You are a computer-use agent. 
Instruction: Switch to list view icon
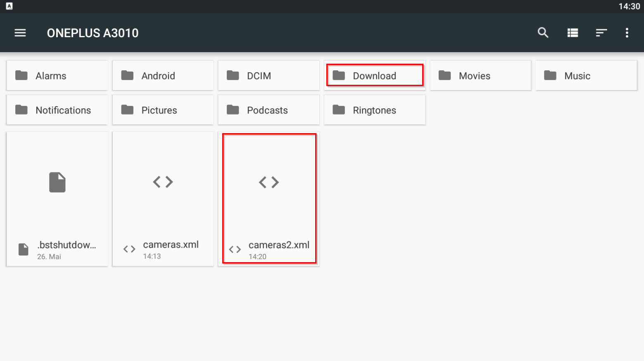click(573, 33)
